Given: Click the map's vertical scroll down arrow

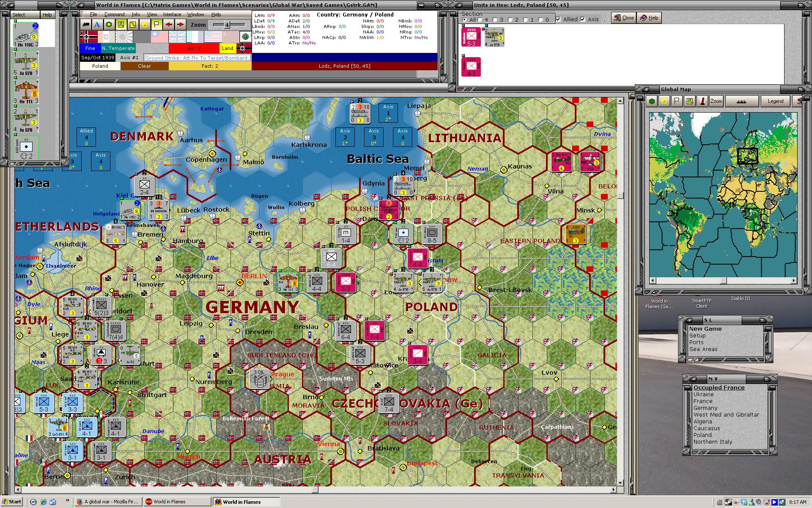Looking at the screenshot, I should tap(620, 483).
